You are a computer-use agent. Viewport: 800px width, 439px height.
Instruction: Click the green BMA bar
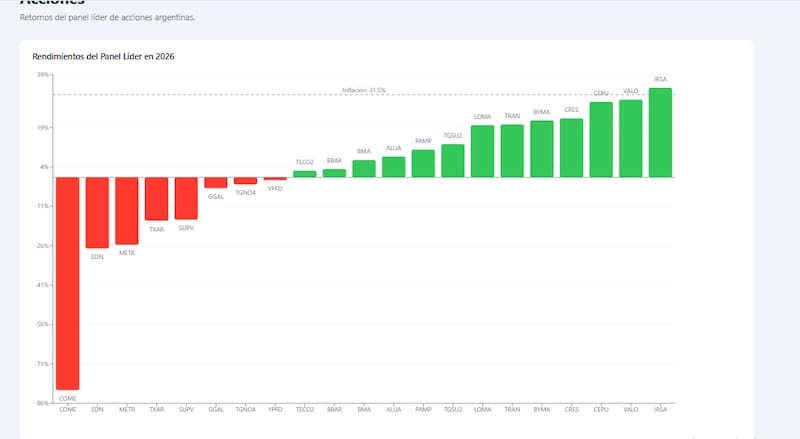click(x=364, y=169)
